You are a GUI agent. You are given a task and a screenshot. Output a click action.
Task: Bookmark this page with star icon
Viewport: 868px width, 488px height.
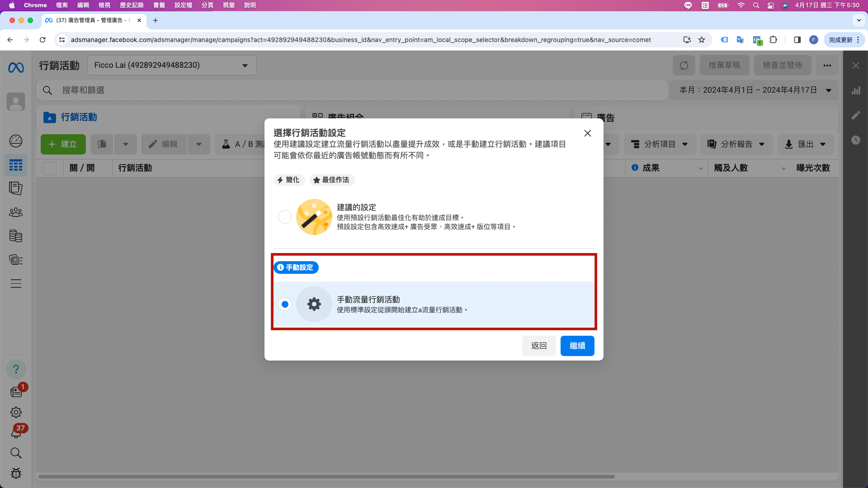click(x=702, y=40)
